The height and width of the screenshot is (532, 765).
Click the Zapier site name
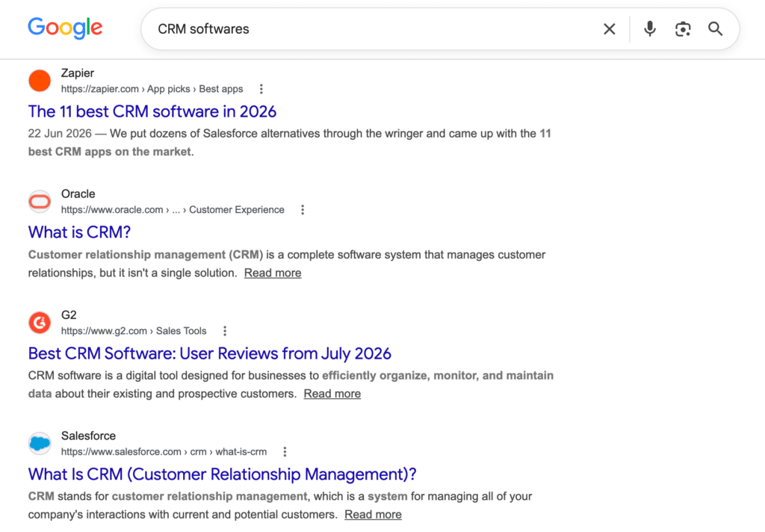point(78,73)
